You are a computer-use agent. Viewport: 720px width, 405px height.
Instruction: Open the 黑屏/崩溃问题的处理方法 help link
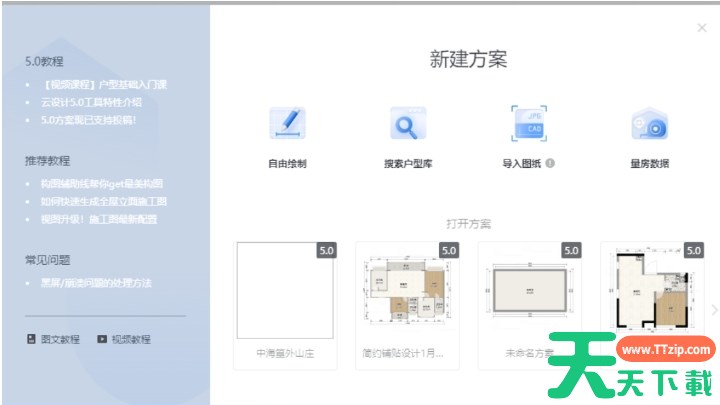[96, 283]
